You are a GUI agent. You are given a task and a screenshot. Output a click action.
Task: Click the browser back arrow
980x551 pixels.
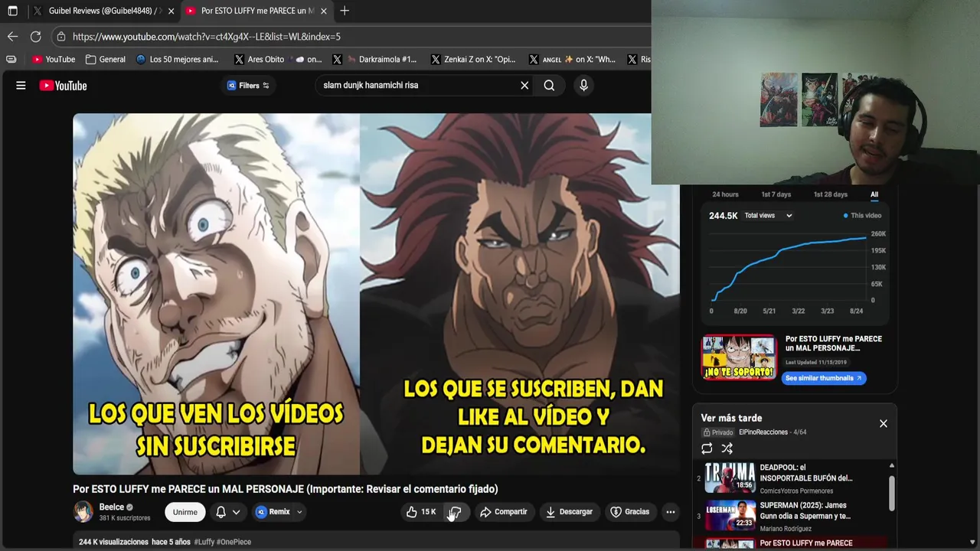coord(12,36)
